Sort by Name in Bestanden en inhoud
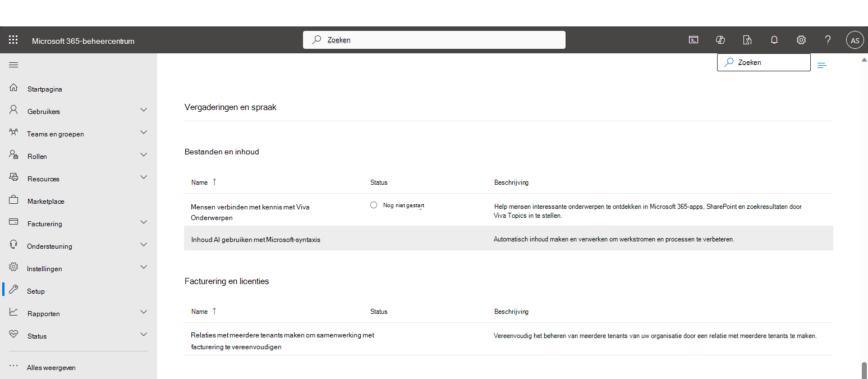The width and height of the screenshot is (868, 379). coord(204,182)
